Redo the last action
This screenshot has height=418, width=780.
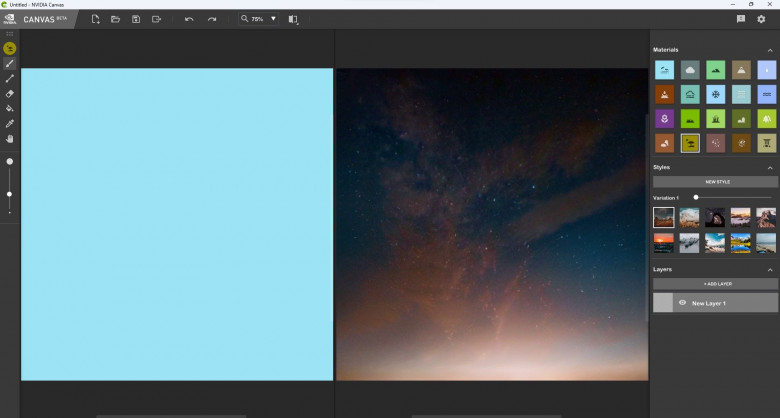[212, 19]
